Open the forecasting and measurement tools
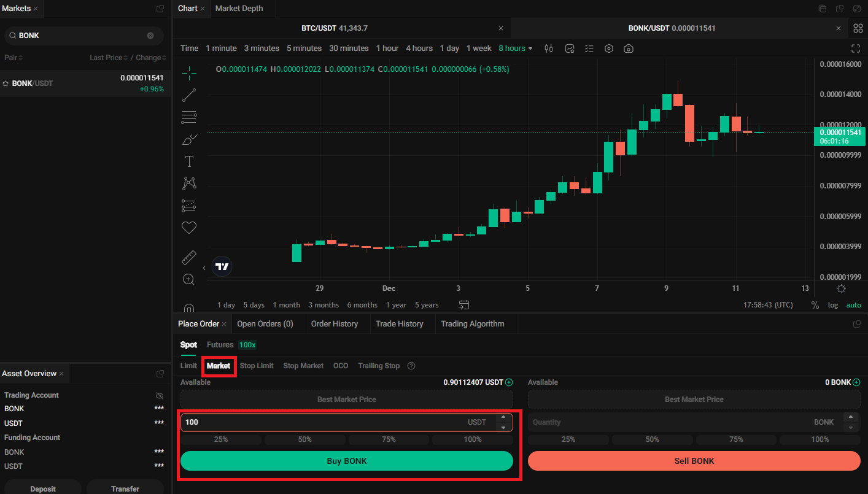 tap(189, 205)
